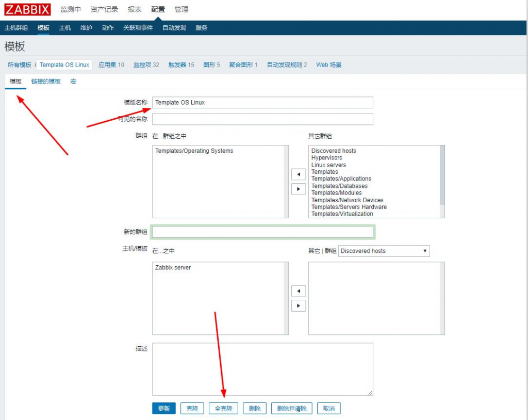The height and width of the screenshot is (420, 528).
Task: Click the 模版名称 input field
Action: tap(262, 103)
